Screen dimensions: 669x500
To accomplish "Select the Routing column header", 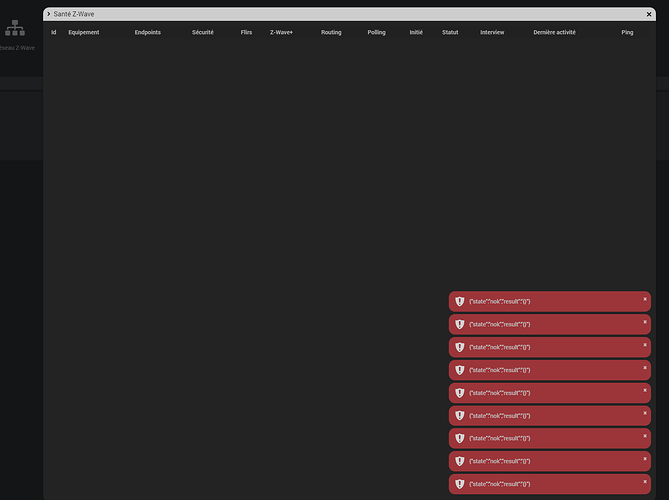I will (x=331, y=32).
